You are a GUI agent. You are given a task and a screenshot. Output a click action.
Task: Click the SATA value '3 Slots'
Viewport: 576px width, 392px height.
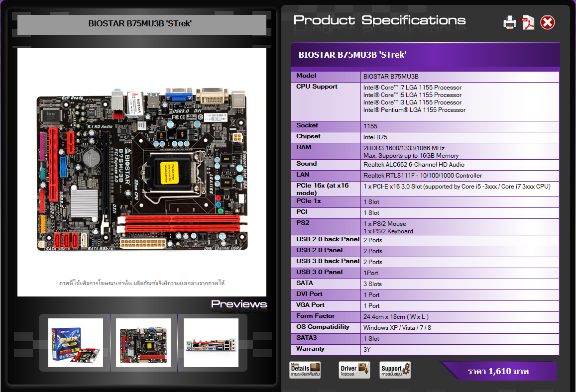[x=372, y=284]
